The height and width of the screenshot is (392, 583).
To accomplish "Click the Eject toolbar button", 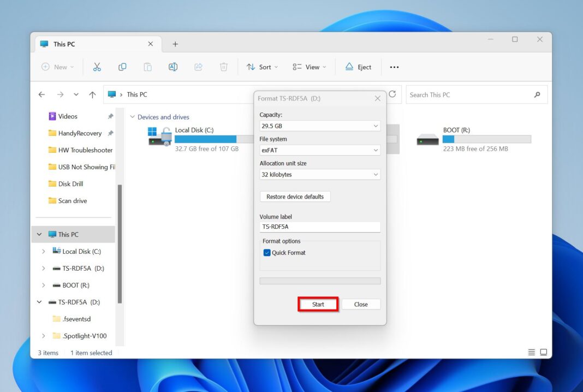I will [x=359, y=67].
